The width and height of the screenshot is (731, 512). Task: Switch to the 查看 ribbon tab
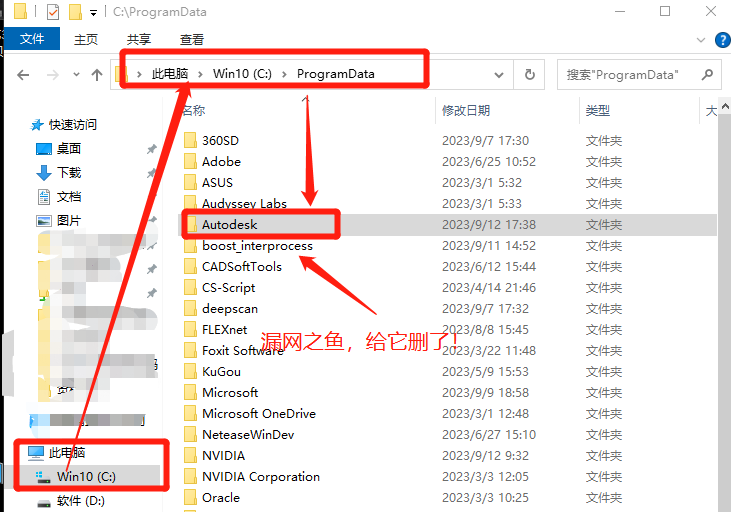(x=192, y=40)
